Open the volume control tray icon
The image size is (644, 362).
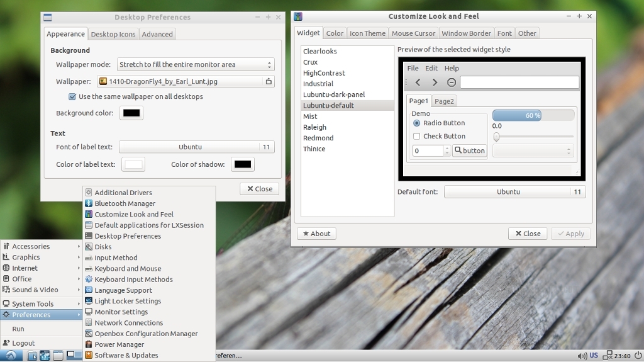(582, 356)
